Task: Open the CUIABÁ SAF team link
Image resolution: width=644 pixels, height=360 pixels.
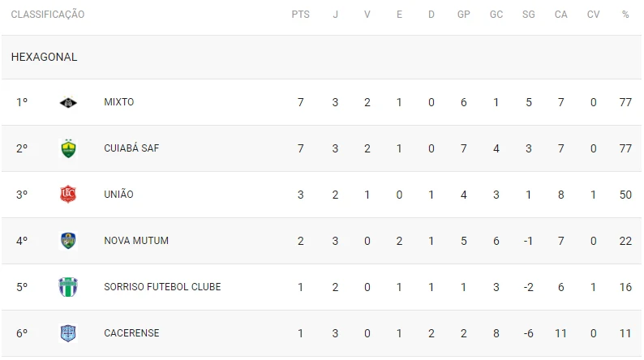Action: 131,148
